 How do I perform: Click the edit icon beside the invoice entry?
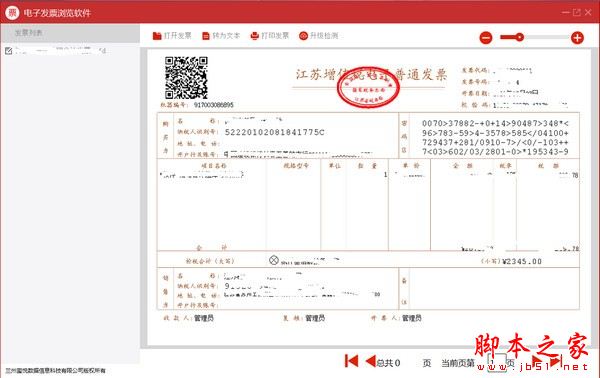[x=8, y=51]
